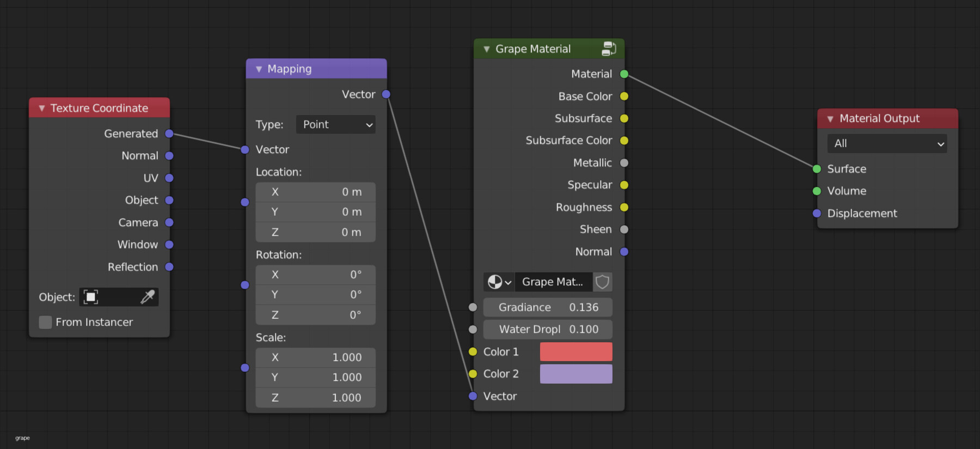
Task: Click the Surface input socket
Action: [817, 169]
